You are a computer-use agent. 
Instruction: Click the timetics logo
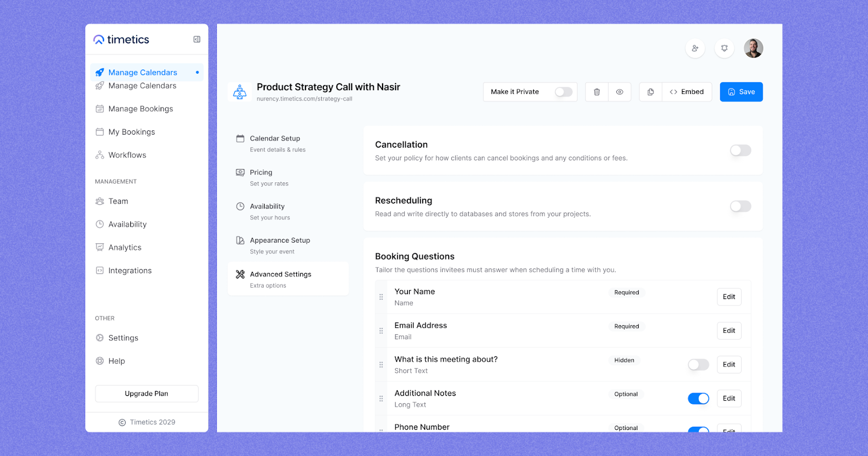pos(121,40)
